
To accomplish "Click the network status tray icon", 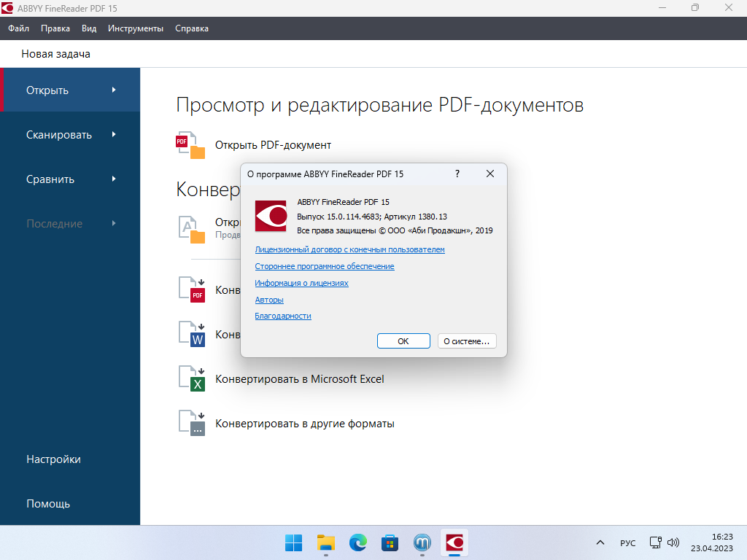I will [656, 542].
